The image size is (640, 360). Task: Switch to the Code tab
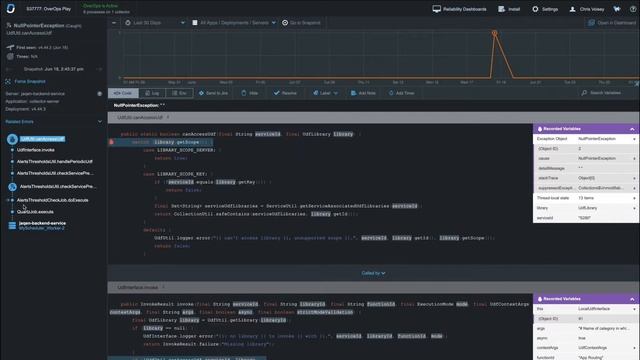click(x=123, y=93)
